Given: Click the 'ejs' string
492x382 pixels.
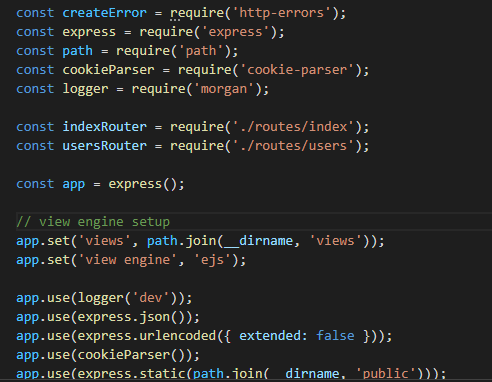Looking at the screenshot, I should tap(212, 260).
